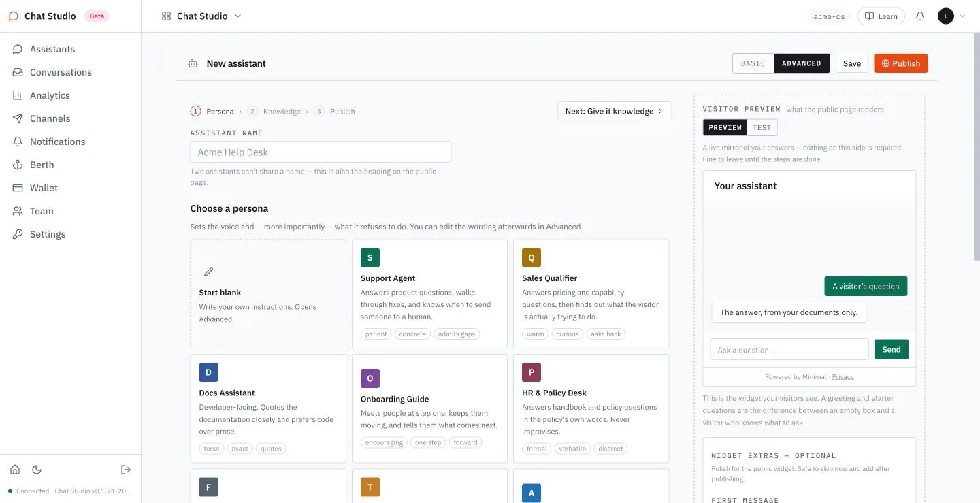
Task: Click the 'verbatim' tag on HR & Policy Desk
Action: click(572, 449)
